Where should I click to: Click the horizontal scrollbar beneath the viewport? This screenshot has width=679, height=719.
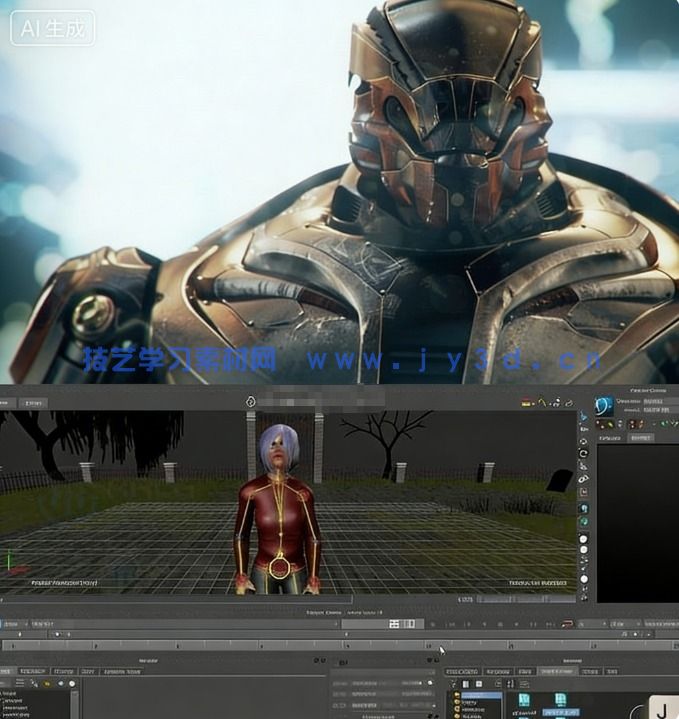176,599
